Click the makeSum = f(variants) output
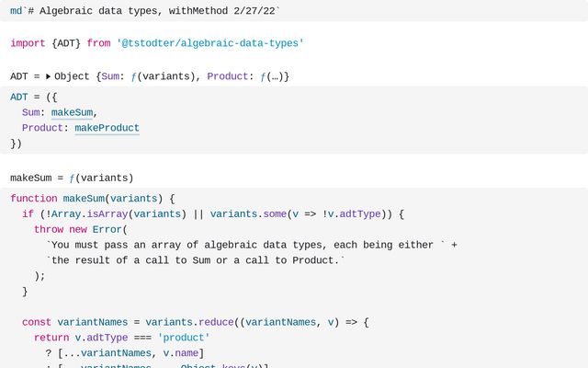The height and width of the screenshot is (368, 588). coord(72,178)
